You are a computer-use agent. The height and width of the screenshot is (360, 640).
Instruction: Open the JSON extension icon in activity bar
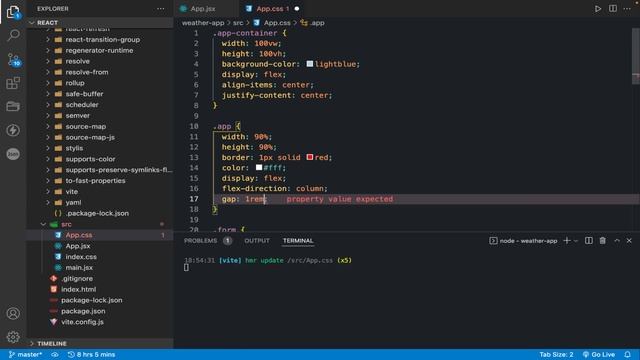13,154
